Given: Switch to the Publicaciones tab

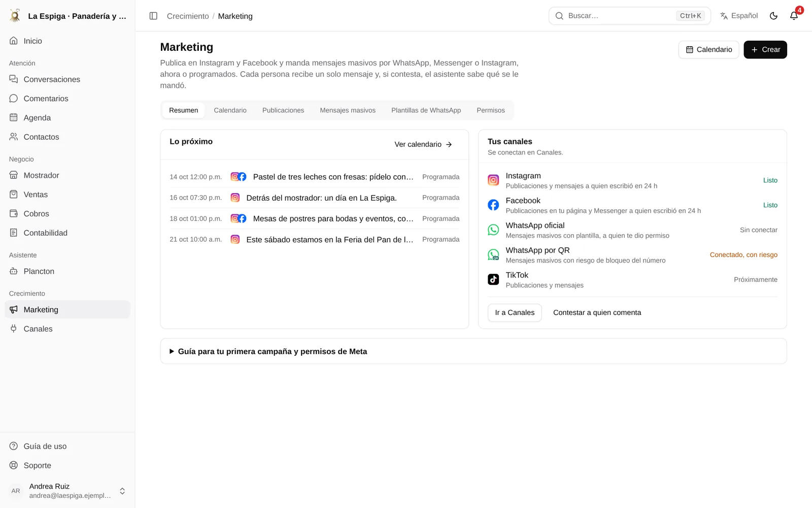Looking at the screenshot, I should [x=283, y=110].
